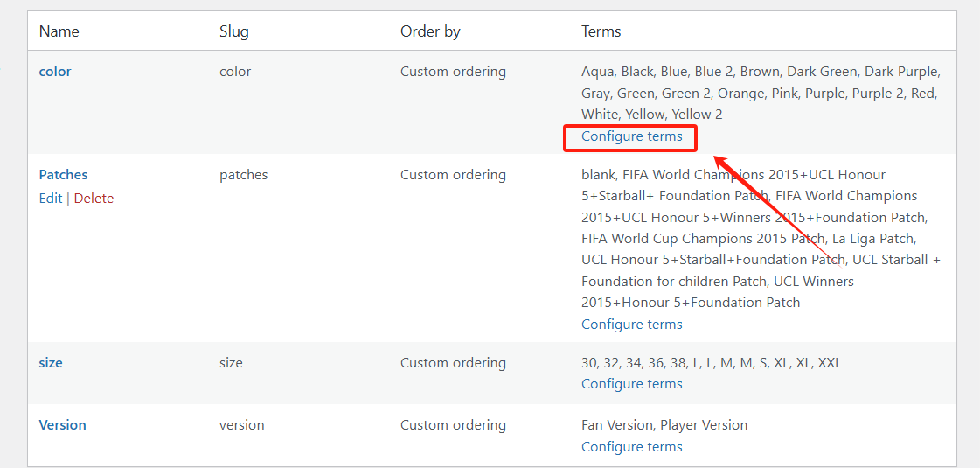
Task: Configure terms for the color attribute
Action: [631, 136]
